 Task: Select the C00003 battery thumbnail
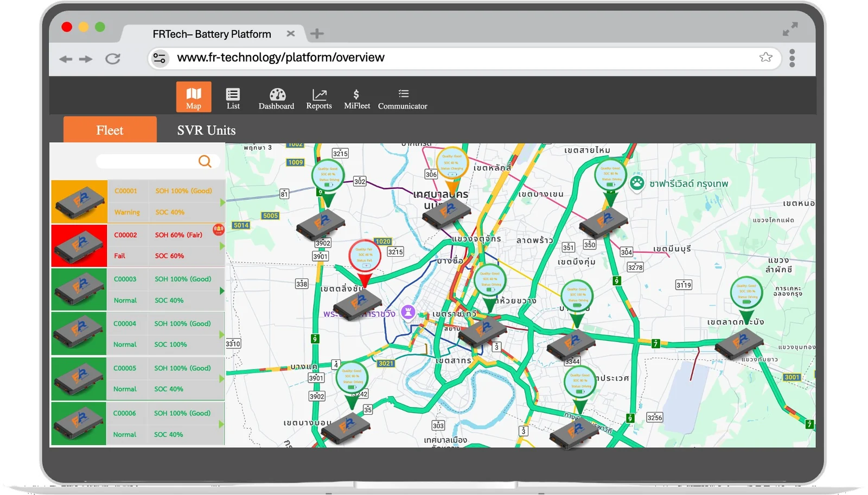coord(79,290)
